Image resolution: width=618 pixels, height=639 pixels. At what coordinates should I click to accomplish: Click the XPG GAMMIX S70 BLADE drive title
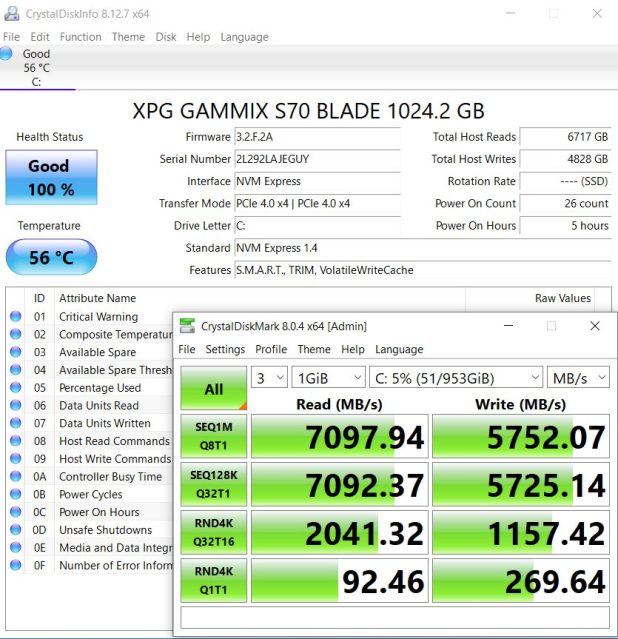(x=309, y=111)
